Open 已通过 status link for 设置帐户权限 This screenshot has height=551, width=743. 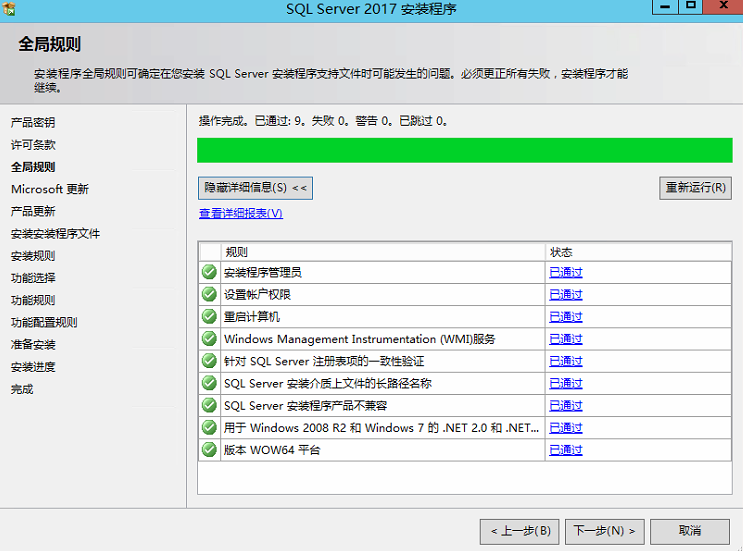pos(566,295)
